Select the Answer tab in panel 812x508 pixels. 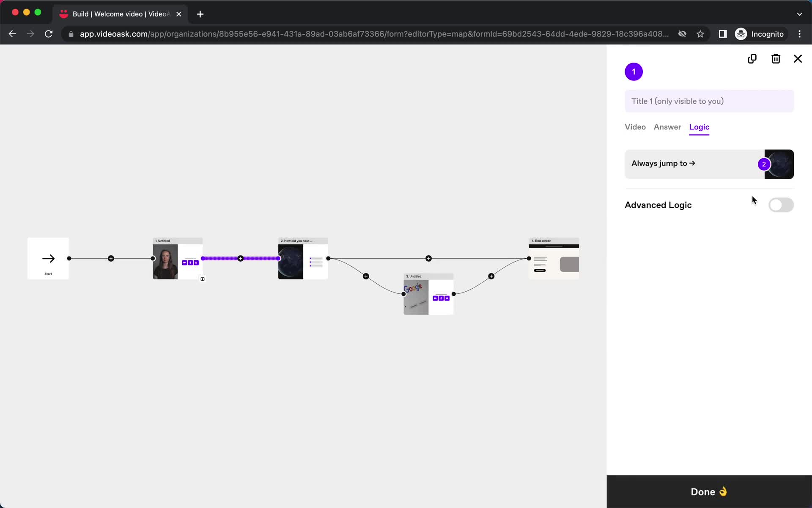(x=667, y=127)
